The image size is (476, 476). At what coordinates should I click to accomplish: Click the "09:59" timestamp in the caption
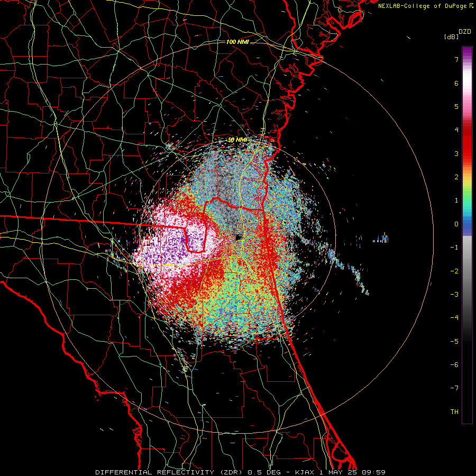pyautogui.click(x=373, y=472)
